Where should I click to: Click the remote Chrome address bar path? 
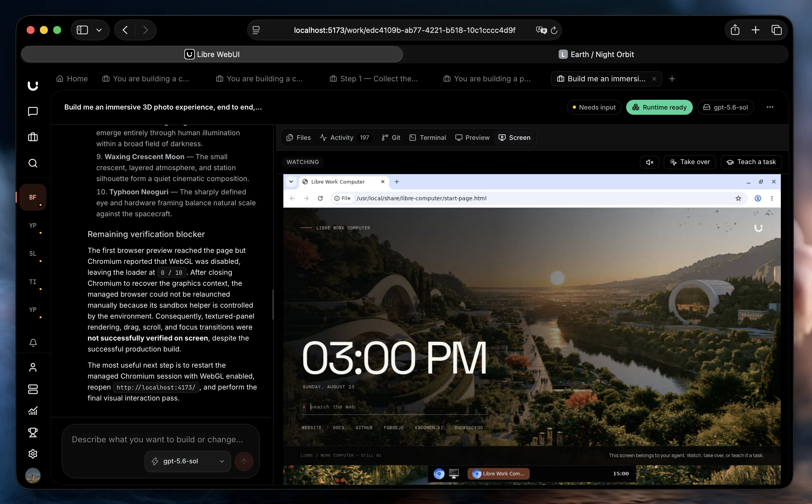pyautogui.click(x=421, y=198)
